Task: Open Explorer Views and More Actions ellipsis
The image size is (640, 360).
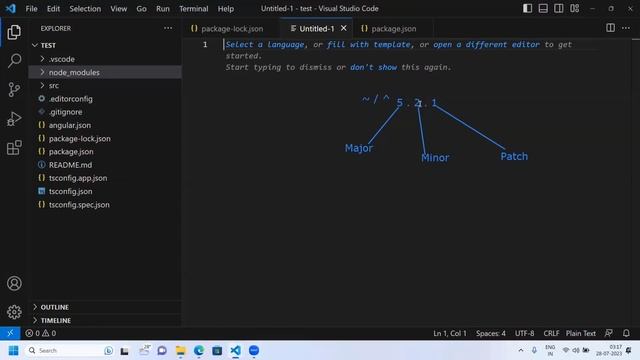Action: 168,28
